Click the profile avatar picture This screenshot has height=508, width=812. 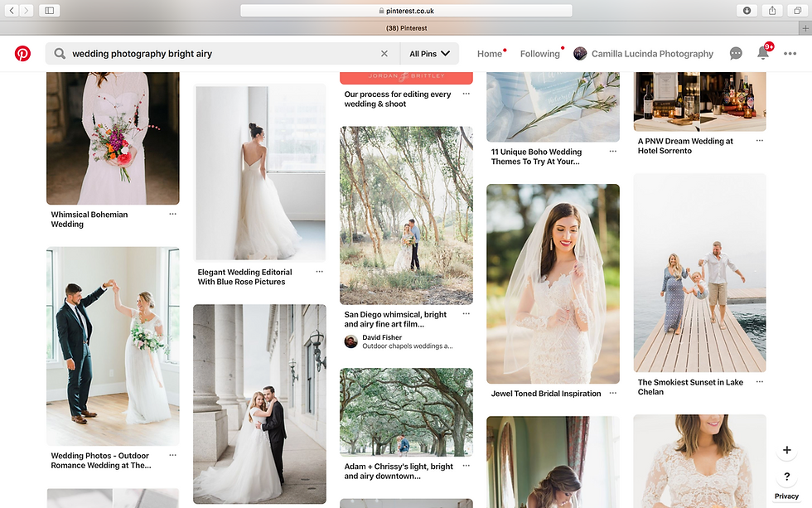coord(580,53)
